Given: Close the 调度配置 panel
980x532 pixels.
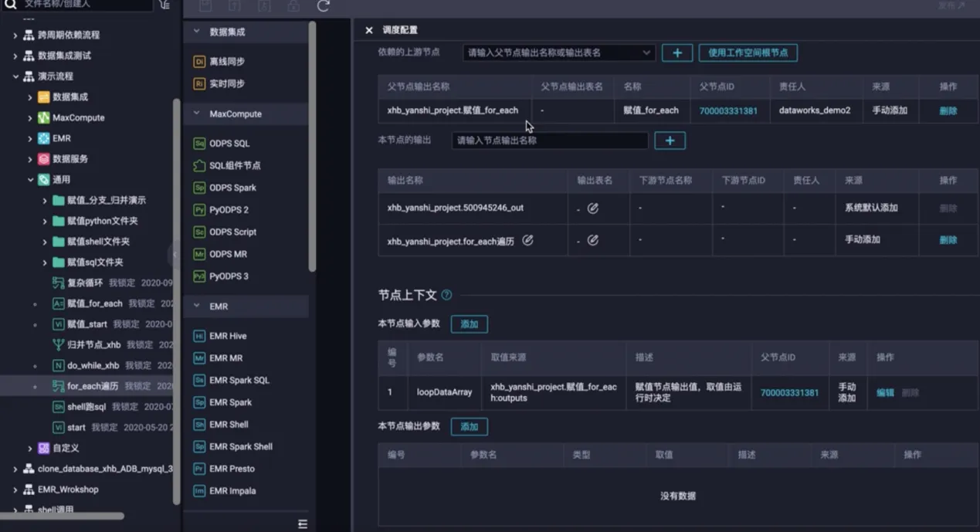Looking at the screenshot, I should pos(369,30).
